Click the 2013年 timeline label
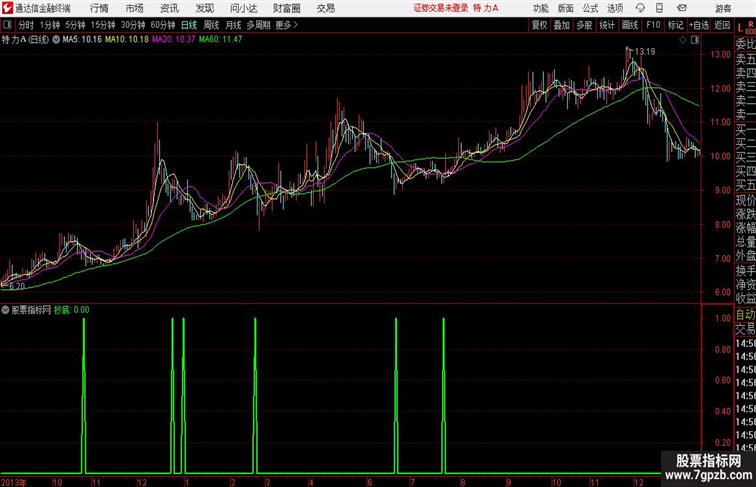 pyautogui.click(x=14, y=482)
